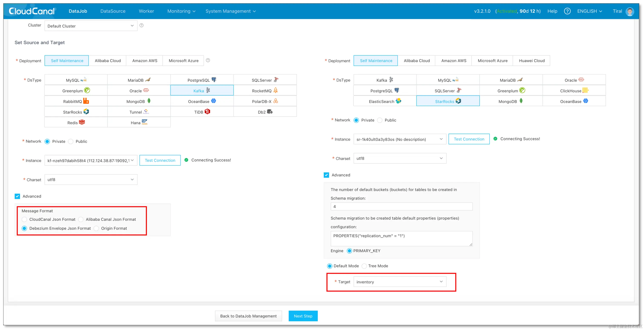Open source Charset dropdown
The width and height of the screenshot is (644, 330).
click(x=91, y=179)
